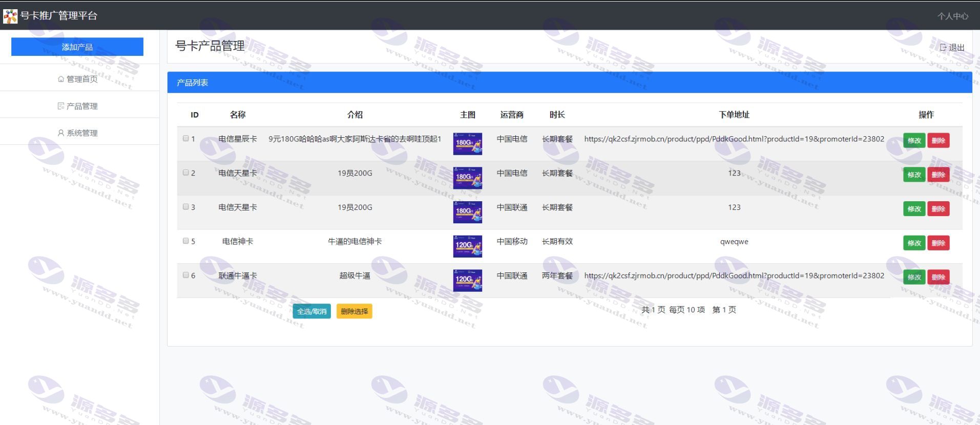Click the intro text 超级牛逼
This screenshot has height=425, width=980.
[x=355, y=275]
